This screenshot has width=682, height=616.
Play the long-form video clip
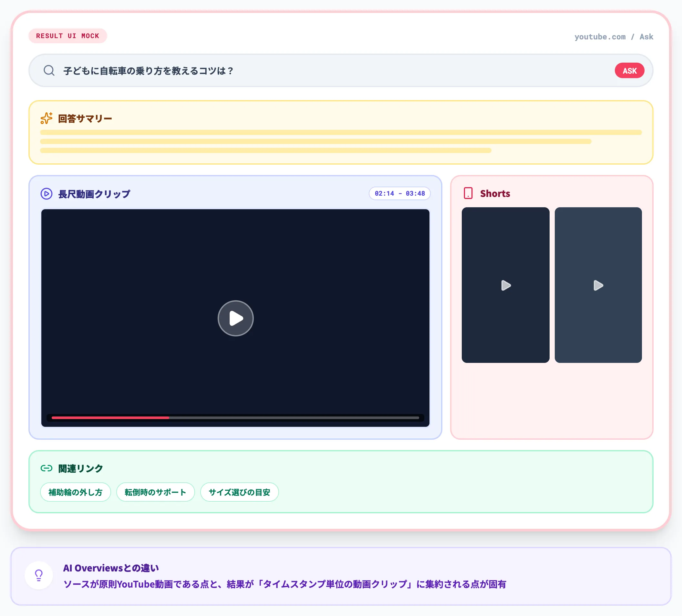(x=235, y=318)
